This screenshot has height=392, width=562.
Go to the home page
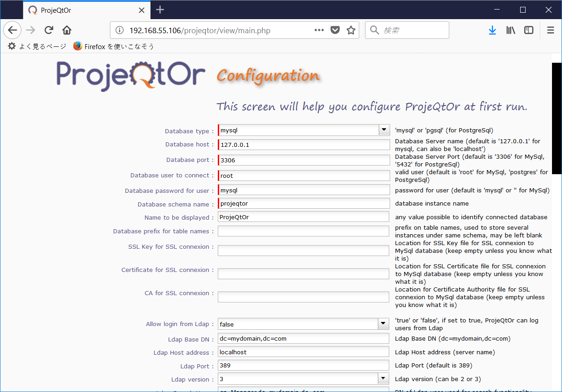66,30
